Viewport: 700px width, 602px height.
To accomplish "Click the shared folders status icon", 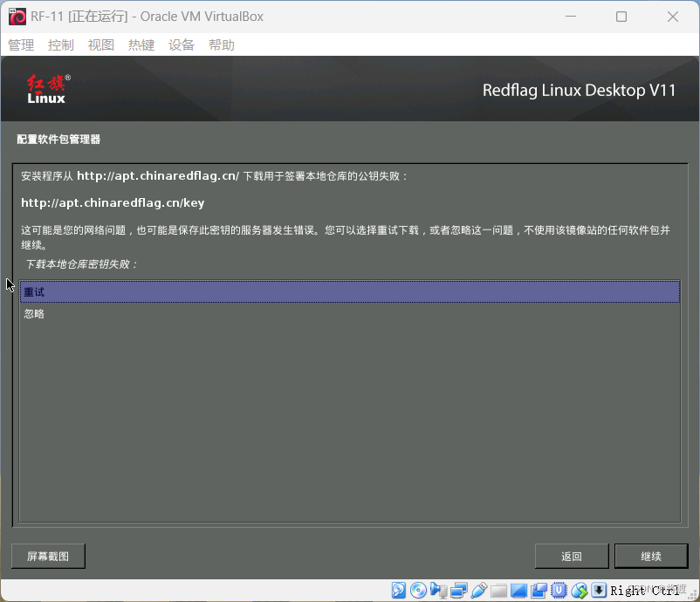I will tap(498, 590).
